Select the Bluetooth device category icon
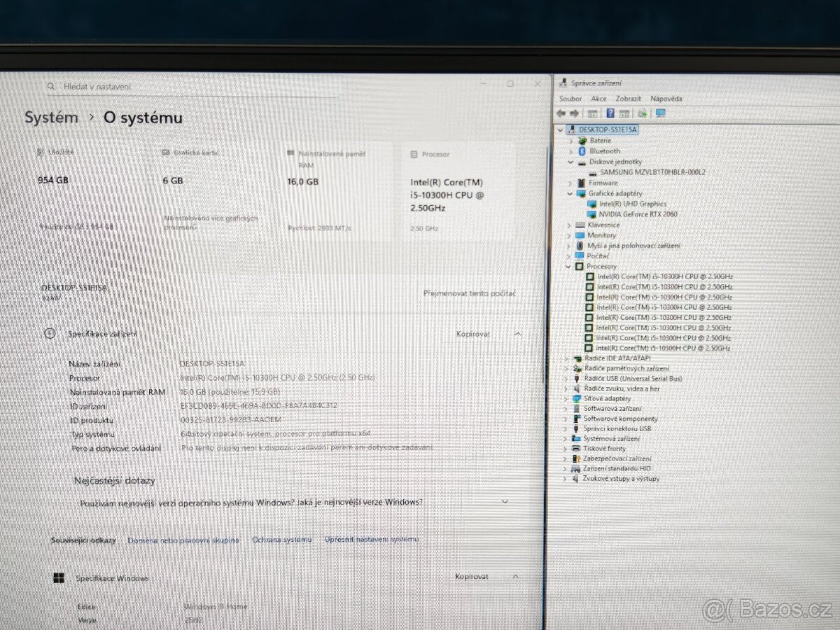 pyautogui.click(x=581, y=151)
